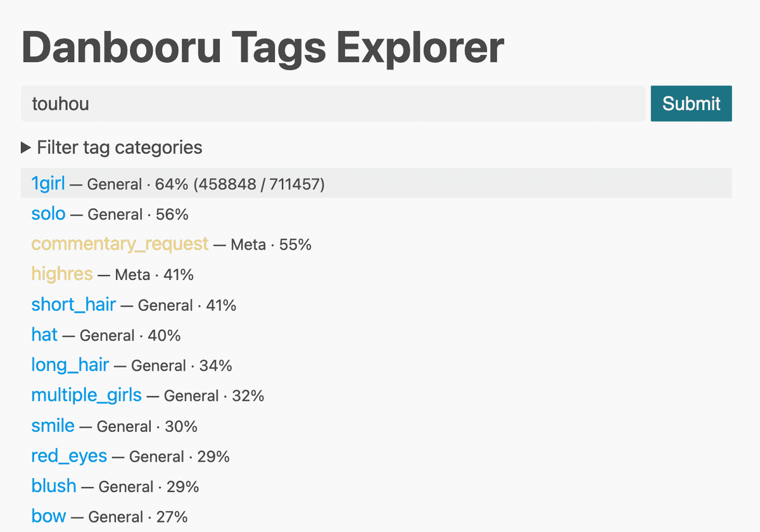Screen dimensions: 760x532
Task: Click the Danbooru Tags Explorer heading
Action: [x=262, y=47]
